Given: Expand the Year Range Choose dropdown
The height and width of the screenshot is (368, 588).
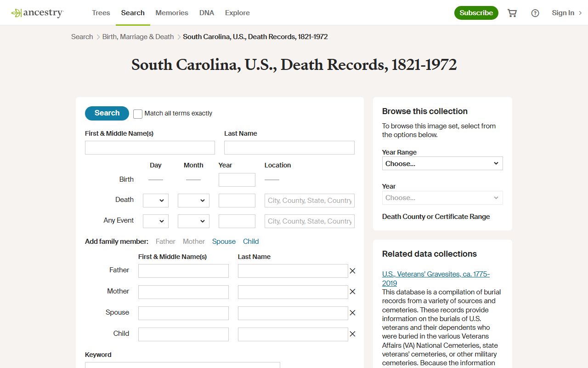Looking at the screenshot, I should (442, 163).
